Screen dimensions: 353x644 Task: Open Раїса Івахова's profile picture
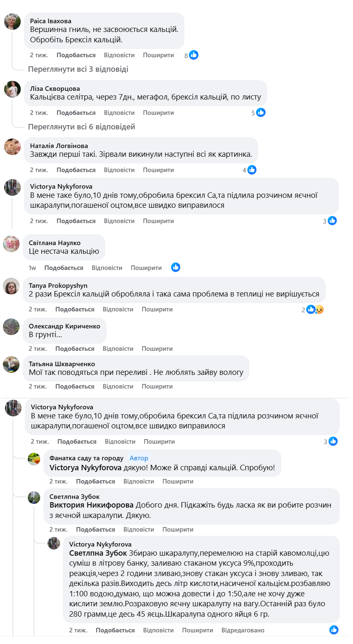pos(12,22)
